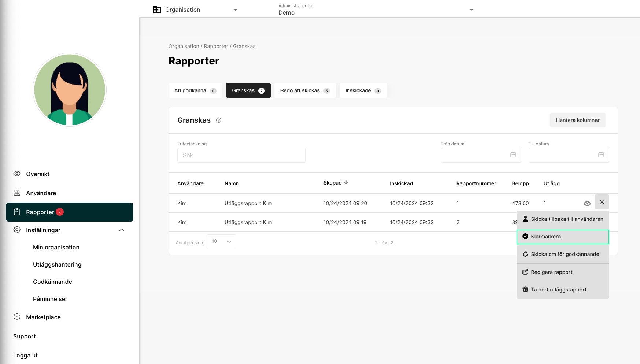Switch to Redo att skickas tab
The image size is (640, 364).
[x=305, y=90]
